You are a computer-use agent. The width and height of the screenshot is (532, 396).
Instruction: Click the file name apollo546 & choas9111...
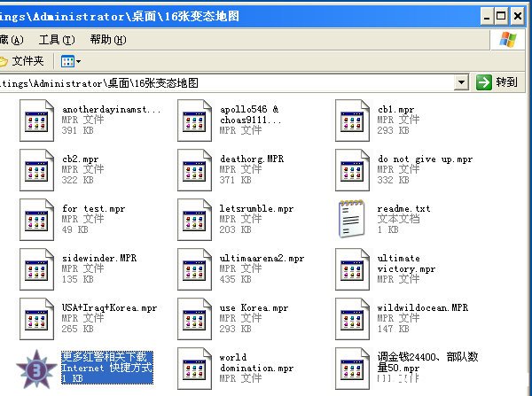251,114
